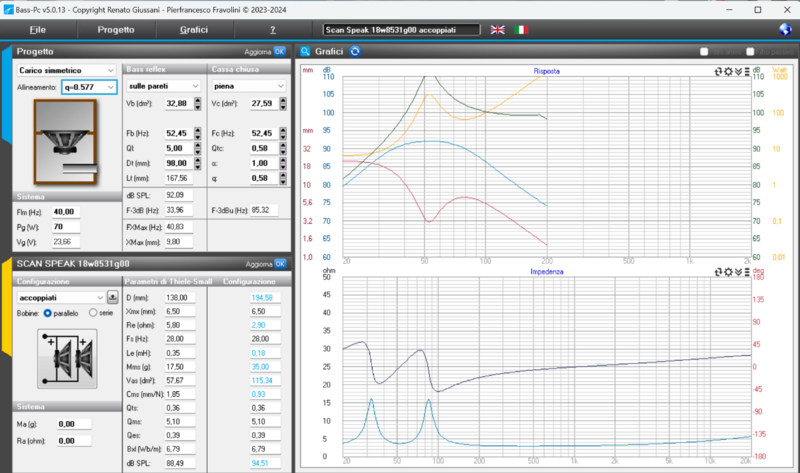
Task: Click the driver load button beside accoppiati
Action: [x=112, y=297]
